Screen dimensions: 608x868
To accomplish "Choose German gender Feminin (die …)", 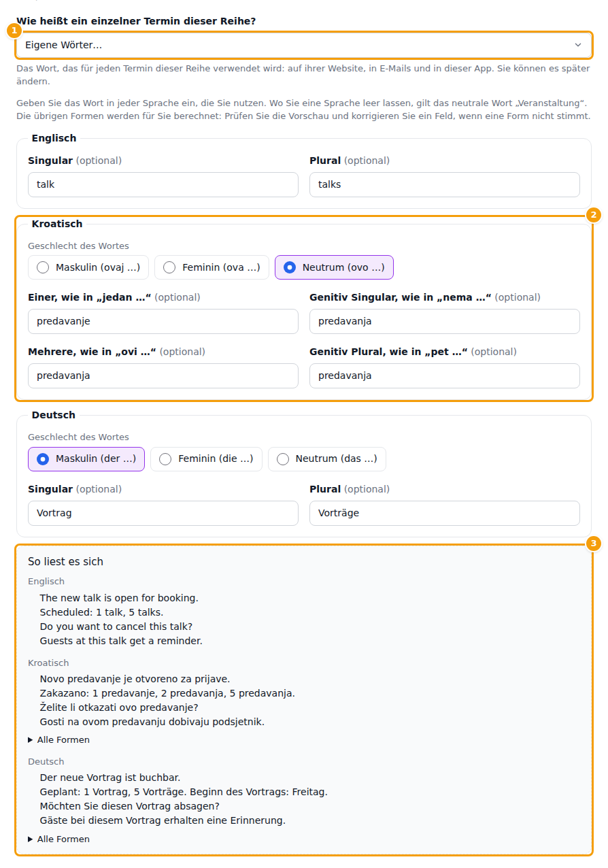I will [x=206, y=459].
